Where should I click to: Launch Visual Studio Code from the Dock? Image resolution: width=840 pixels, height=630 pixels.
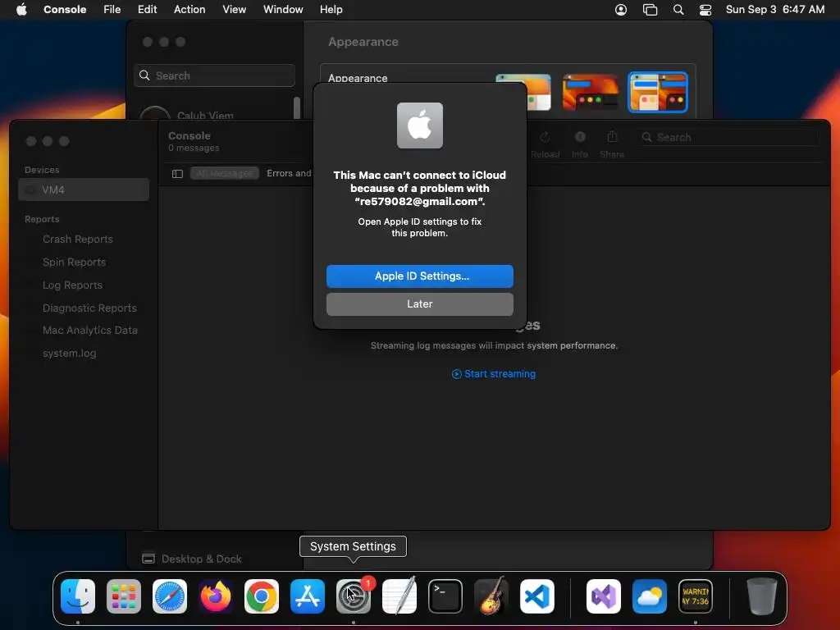pyautogui.click(x=536, y=596)
